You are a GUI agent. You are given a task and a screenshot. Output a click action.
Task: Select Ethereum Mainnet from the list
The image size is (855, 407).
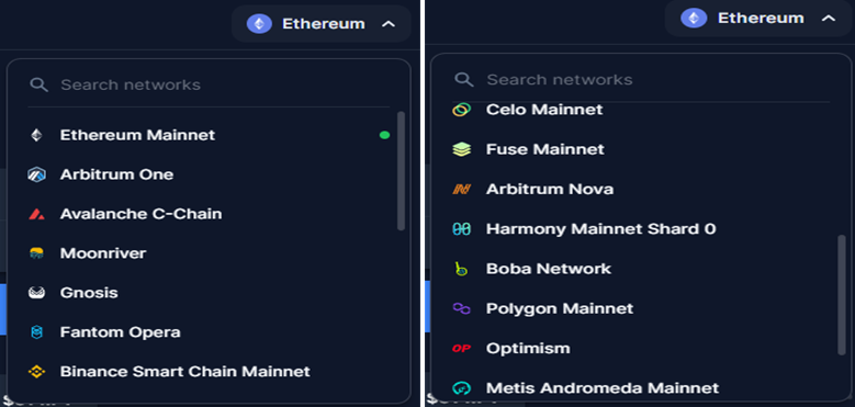point(137,135)
